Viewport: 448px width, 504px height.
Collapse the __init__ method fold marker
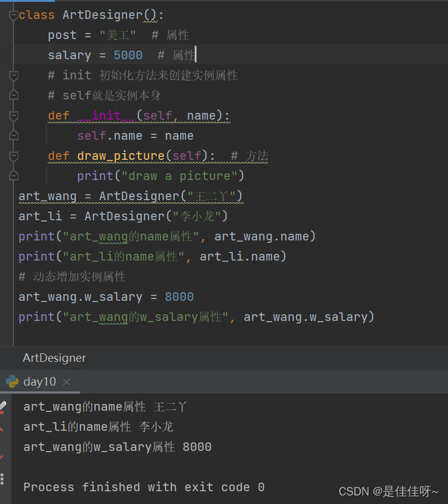pyautogui.click(x=13, y=116)
